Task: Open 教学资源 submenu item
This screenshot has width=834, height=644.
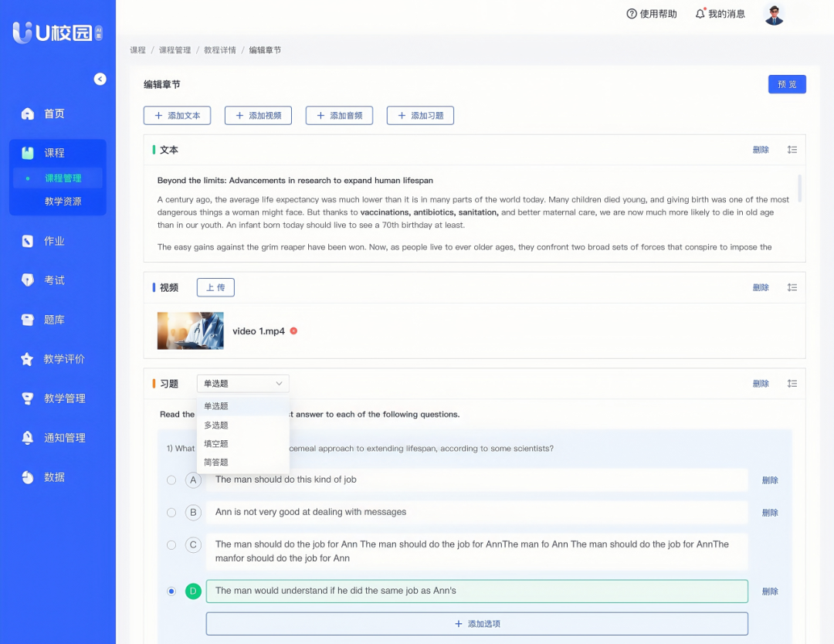Action: [x=63, y=202]
